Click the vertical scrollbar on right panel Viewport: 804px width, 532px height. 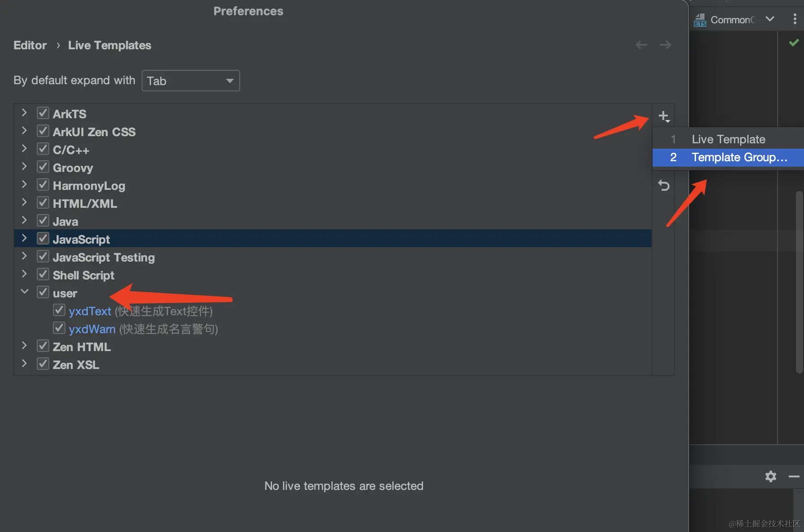pyautogui.click(x=799, y=282)
